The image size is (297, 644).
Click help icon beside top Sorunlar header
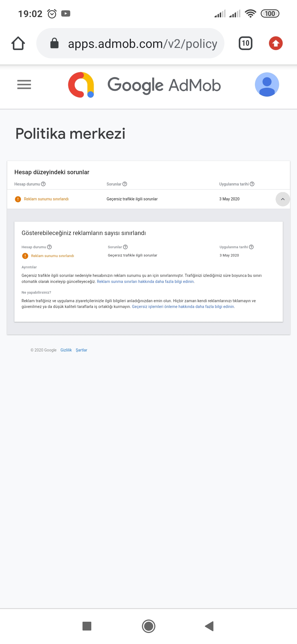click(x=125, y=184)
